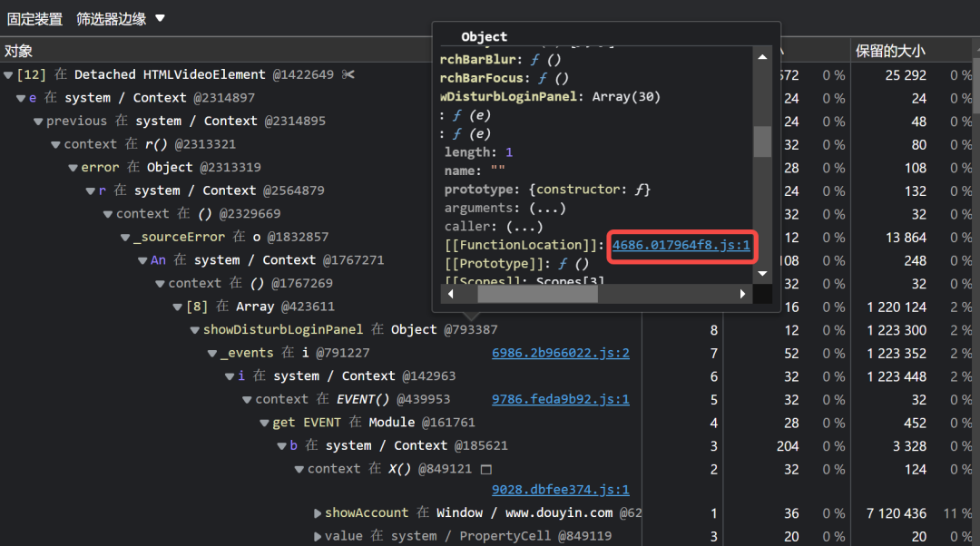
Task: Open the 9028.dbfee374.js:1 source link
Action: pos(561,490)
